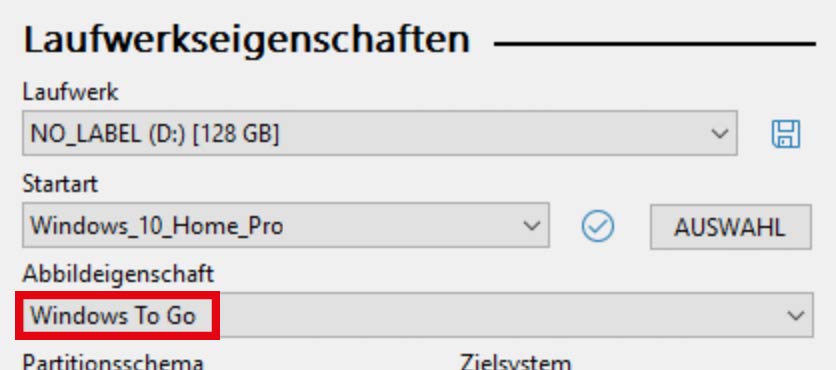
Task: Click the blue circled checkmark icon
Action: tap(598, 226)
